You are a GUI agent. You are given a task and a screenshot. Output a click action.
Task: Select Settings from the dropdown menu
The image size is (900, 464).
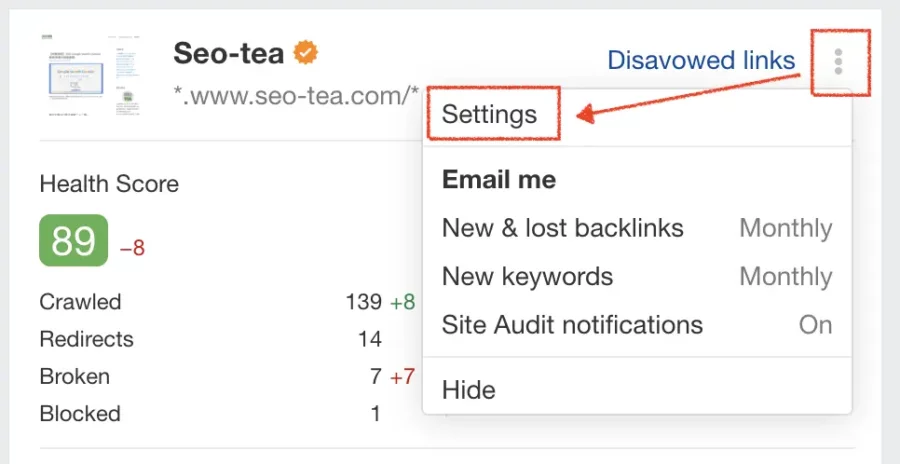[490, 114]
